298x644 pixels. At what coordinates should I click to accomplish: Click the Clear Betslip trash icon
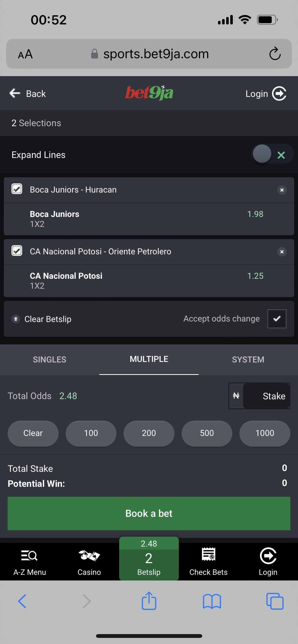tap(16, 319)
